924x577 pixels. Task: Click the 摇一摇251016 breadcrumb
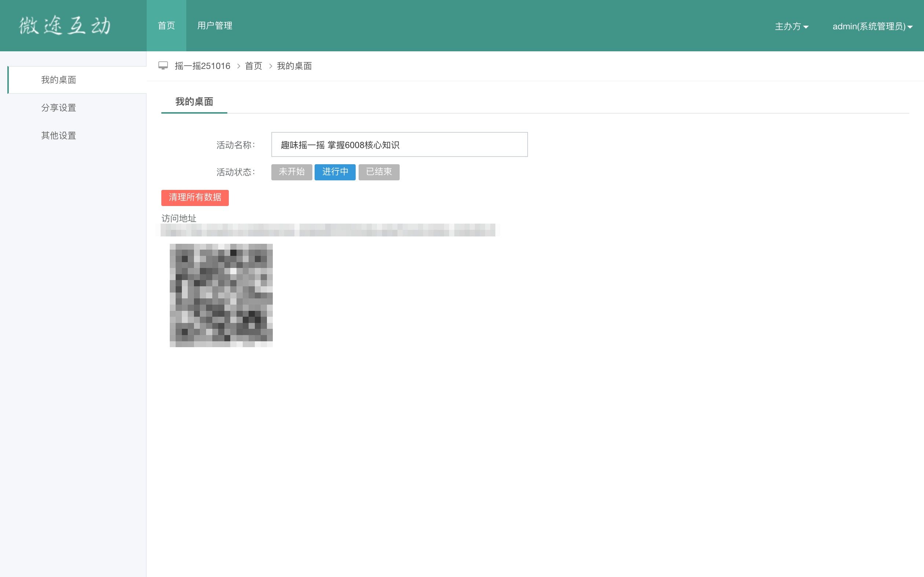[x=202, y=66]
